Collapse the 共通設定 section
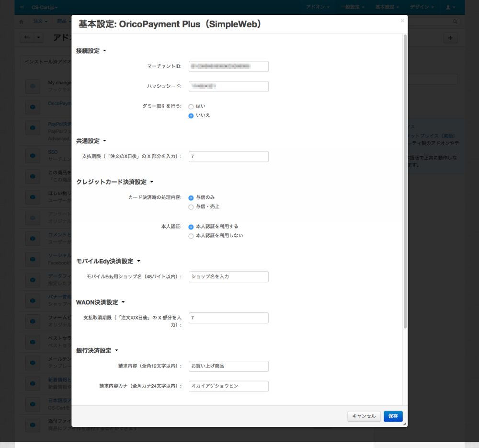479x448 pixels. point(91,141)
